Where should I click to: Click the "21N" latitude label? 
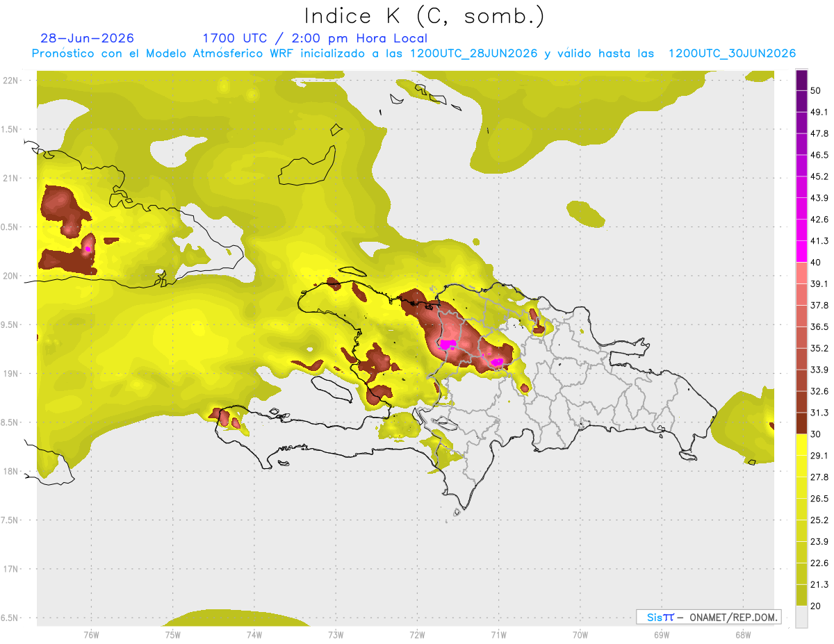(10, 178)
